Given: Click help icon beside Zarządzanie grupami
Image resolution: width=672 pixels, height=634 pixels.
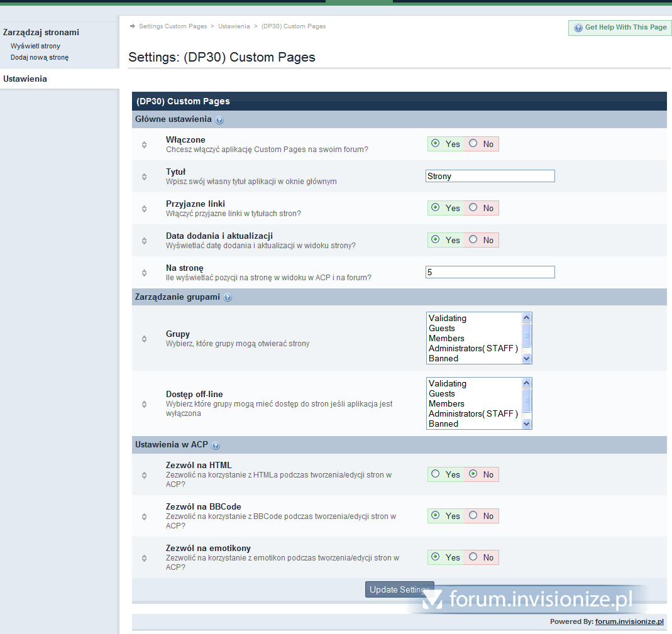Looking at the screenshot, I should pos(228,297).
